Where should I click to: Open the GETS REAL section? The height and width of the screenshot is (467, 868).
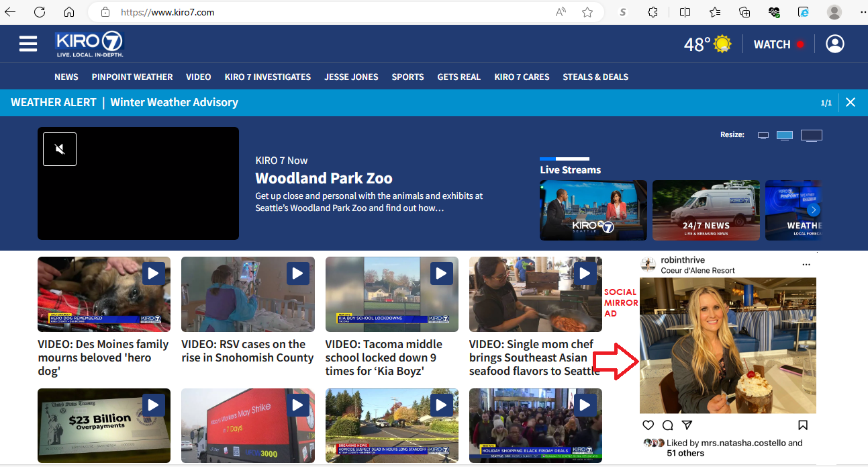point(459,77)
